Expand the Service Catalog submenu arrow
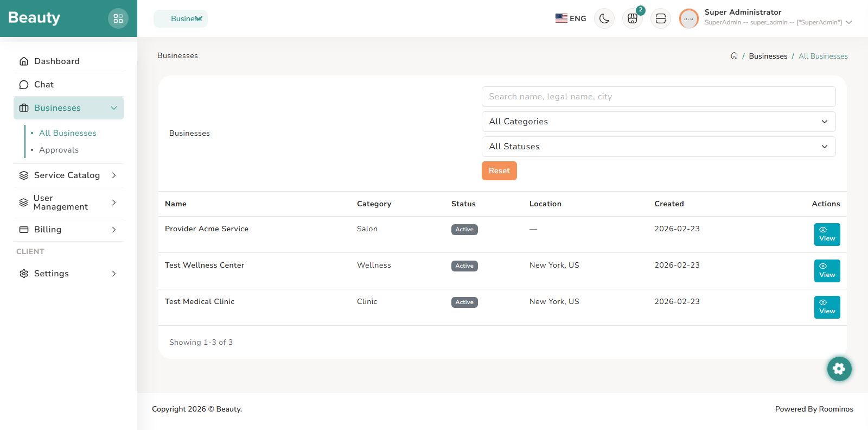Viewport: 868px width, 430px height. (x=114, y=175)
